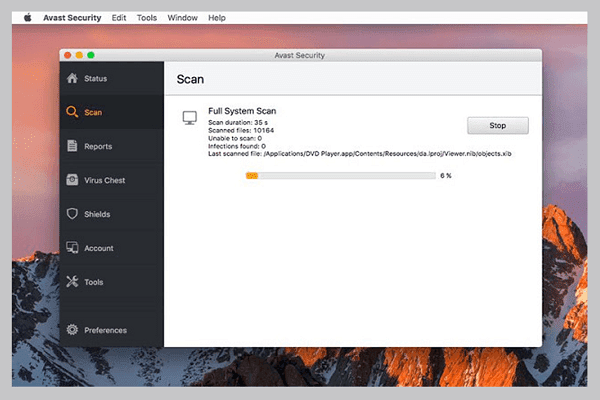Click the Virus Chest icon
600x400 pixels.
point(72,180)
